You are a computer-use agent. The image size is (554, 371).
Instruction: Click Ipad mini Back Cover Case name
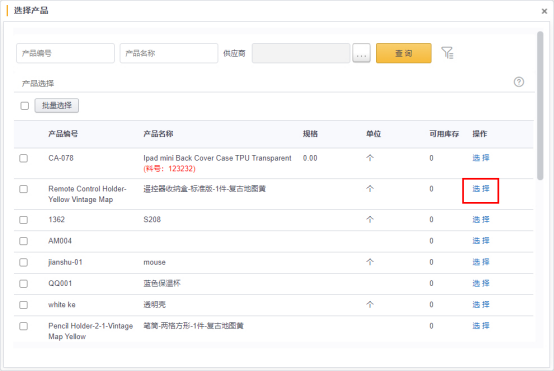(217, 158)
